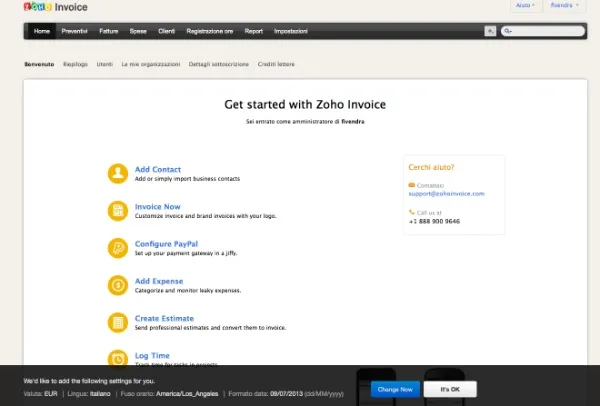The width and height of the screenshot is (600, 406).
Task: Click the search magnifier icon
Action: 507,31
